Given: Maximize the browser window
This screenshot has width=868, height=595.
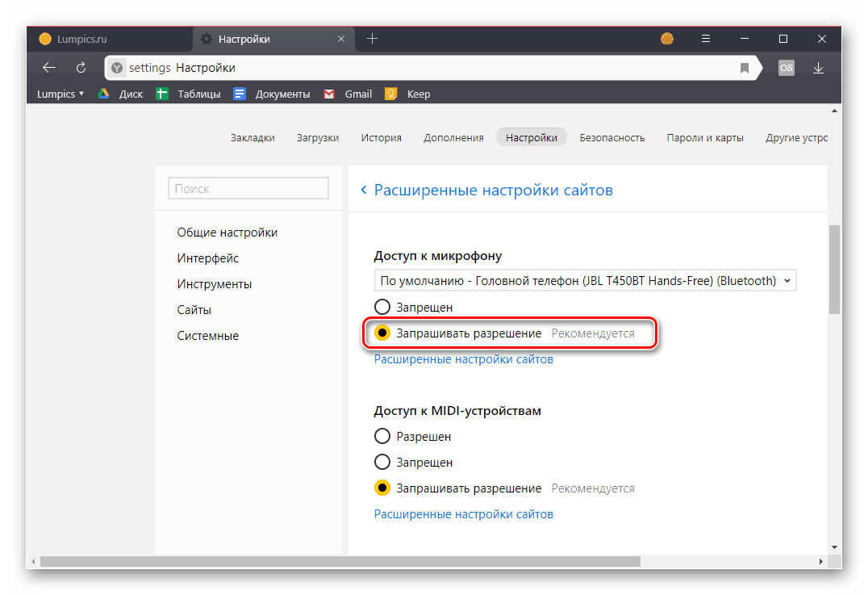Looking at the screenshot, I should point(782,39).
